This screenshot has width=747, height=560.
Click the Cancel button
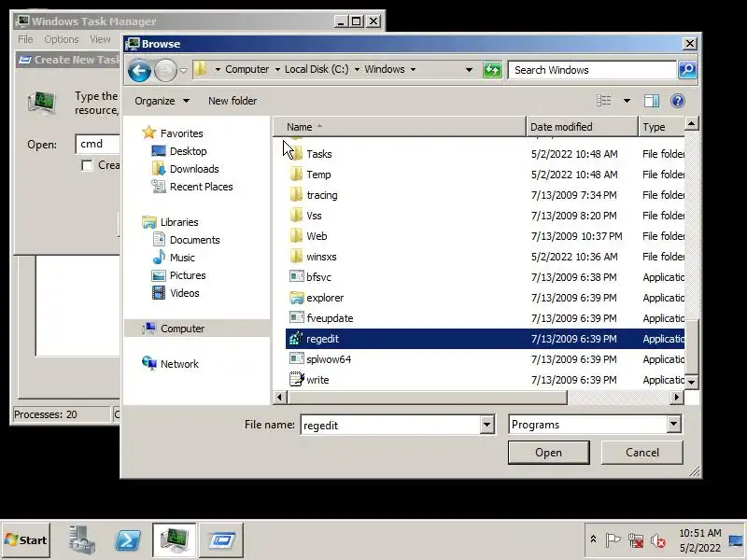642,453
